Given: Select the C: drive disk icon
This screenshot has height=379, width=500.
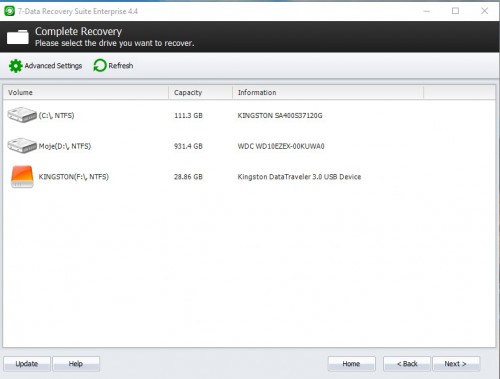Looking at the screenshot, I should (x=22, y=115).
